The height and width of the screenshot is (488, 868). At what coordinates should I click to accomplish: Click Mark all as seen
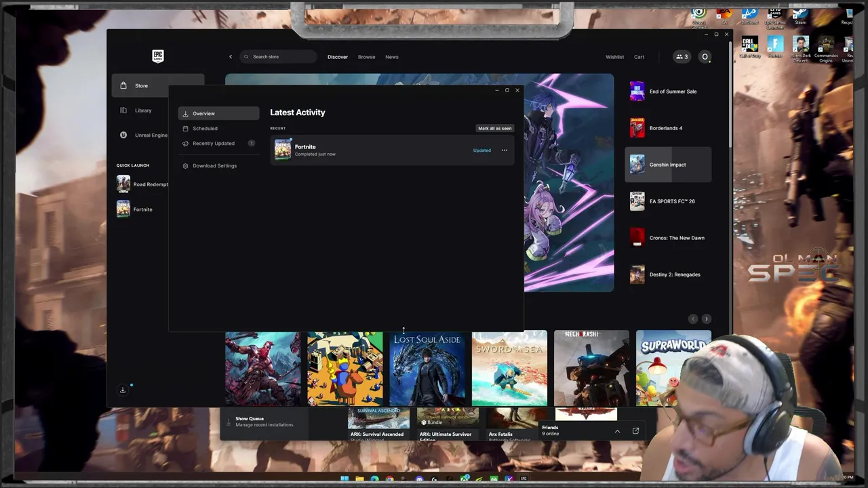click(x=495, y=128)
